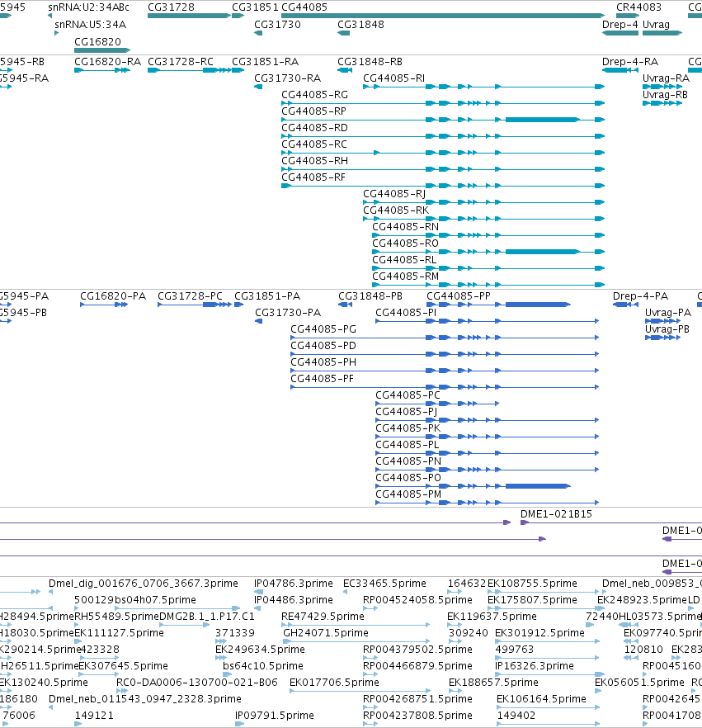Click the CG44085-PC protein label
The width and height of the screenshot is (702, 728).
(408, 395)
